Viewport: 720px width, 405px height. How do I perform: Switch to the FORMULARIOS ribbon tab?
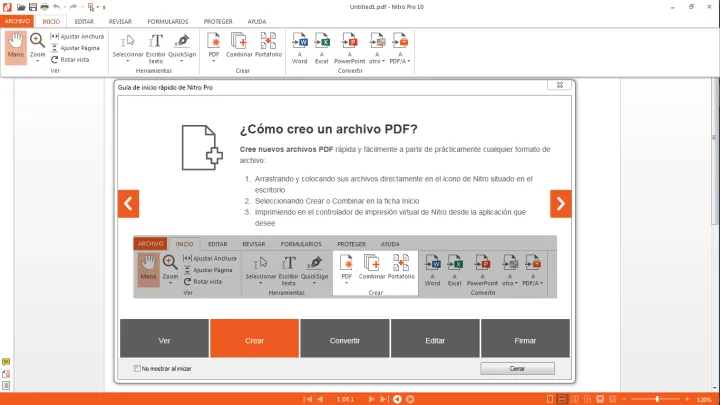[x=168, y=22]
